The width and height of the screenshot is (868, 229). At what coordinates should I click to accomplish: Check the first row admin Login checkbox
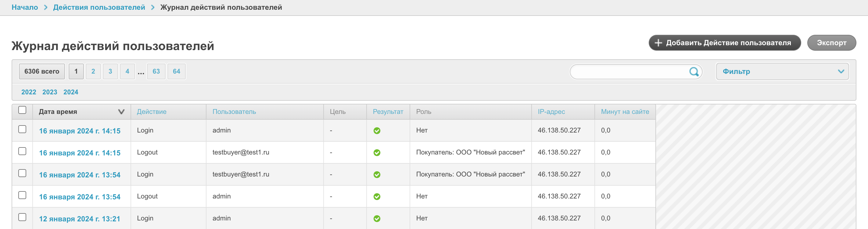[22, 129]
